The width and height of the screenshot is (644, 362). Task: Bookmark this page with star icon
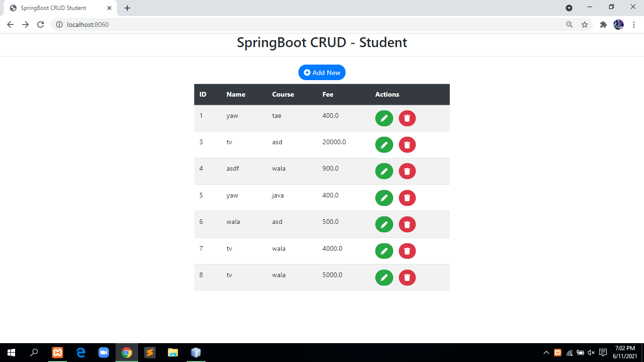tap(585, 25)
